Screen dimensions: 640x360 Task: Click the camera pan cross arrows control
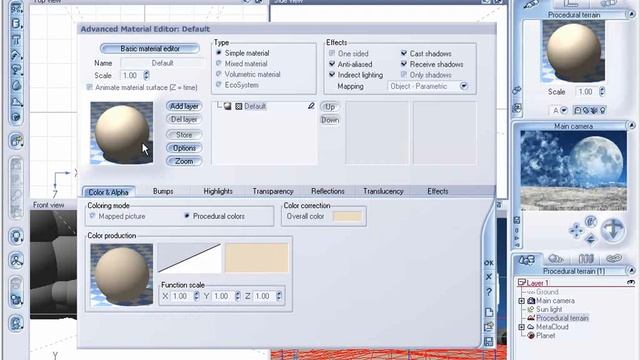(x=576, y=231)
